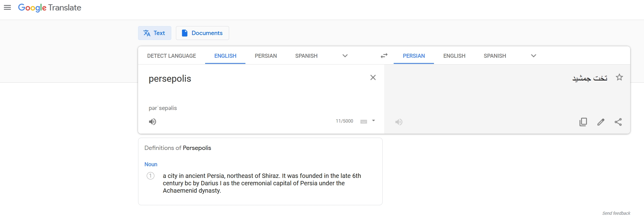Swap source and target languages
Viewport: 644px width, 220px height.
click(384, 56)
